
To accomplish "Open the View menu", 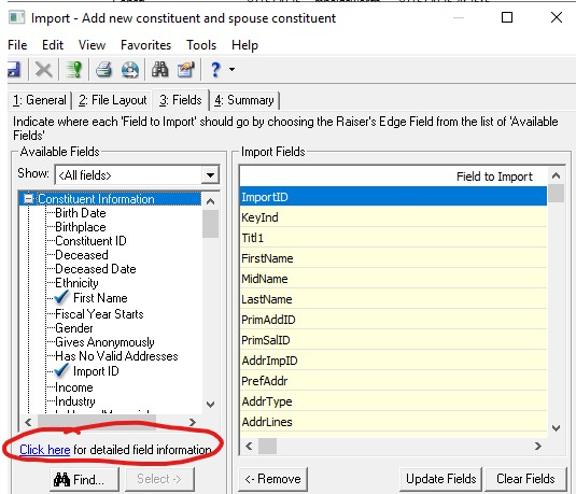I will point(92,45).
